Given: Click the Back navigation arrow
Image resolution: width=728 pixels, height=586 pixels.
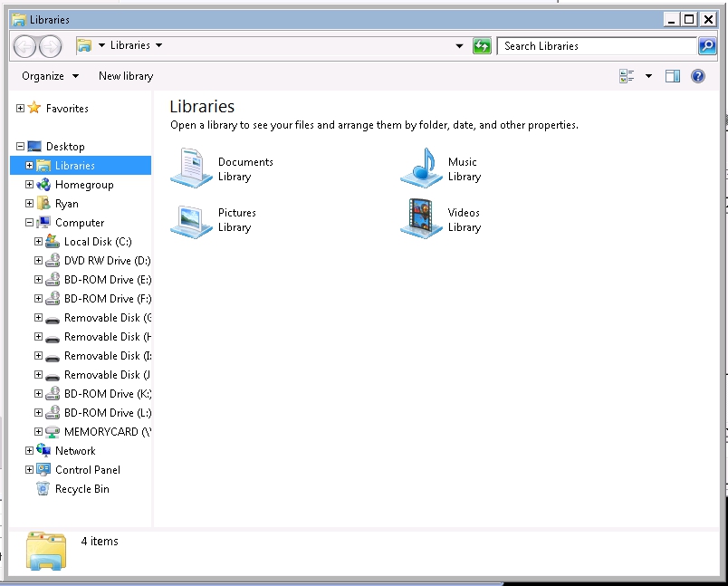Looking at the screenshot, I should point(25,46).
